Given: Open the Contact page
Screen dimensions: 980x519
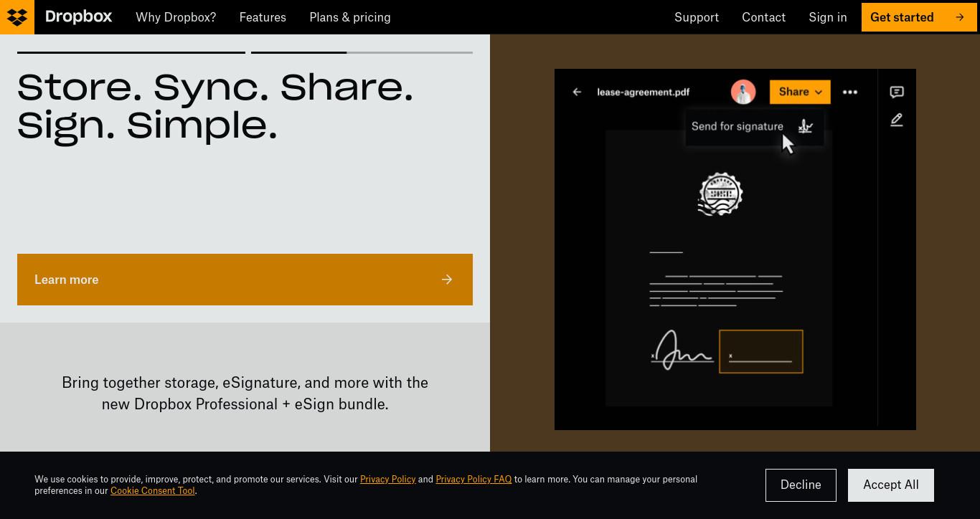Looking at the screenshot, I should [763, 17].
